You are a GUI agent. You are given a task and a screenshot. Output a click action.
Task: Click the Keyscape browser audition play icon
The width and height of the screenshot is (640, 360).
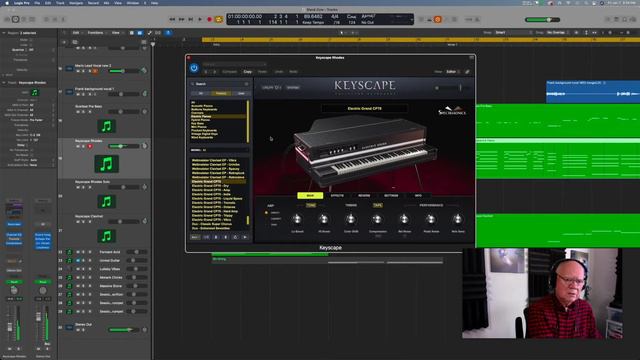click(x=245, y=237)
